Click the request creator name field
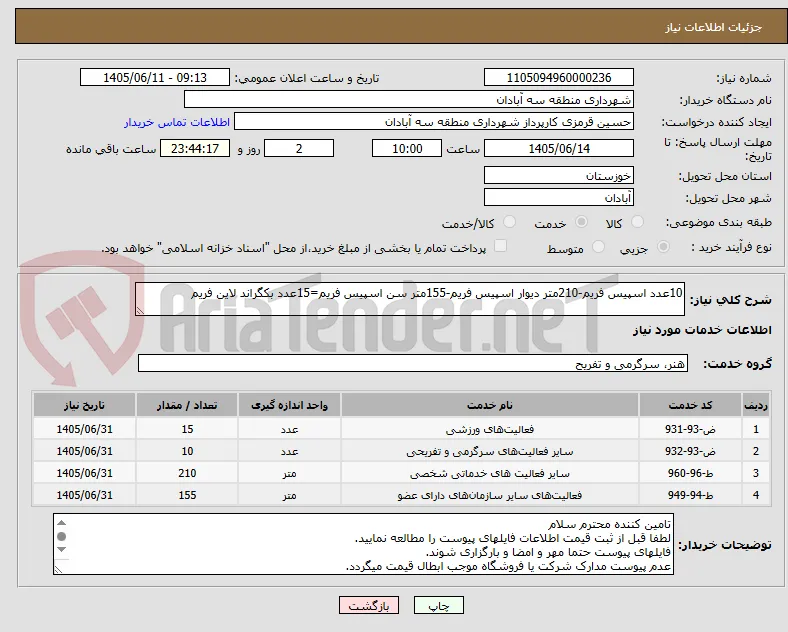 click(434, 122)
